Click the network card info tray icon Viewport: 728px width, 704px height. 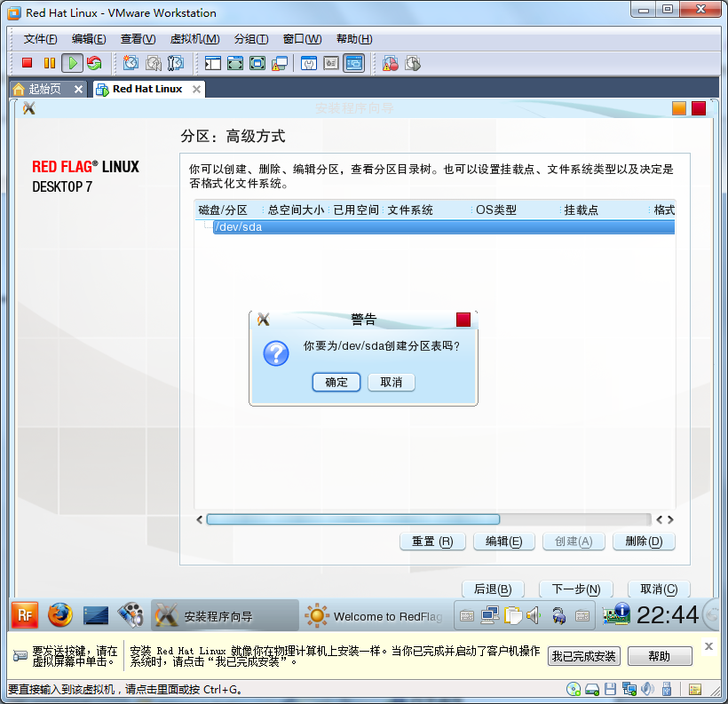616,614
